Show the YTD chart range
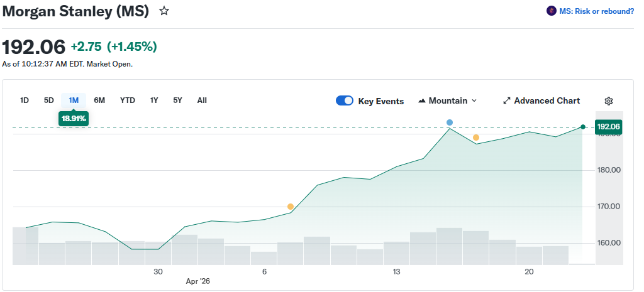Viewport: 644px width, 292px height. 128,100
